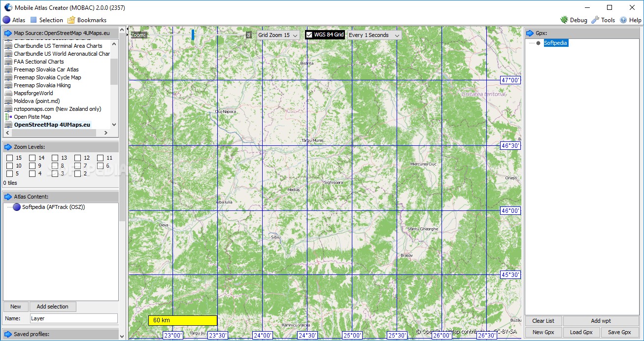Screen dimensions: 644x341
Task: Check zoom level 2
Action: (77, 173)
